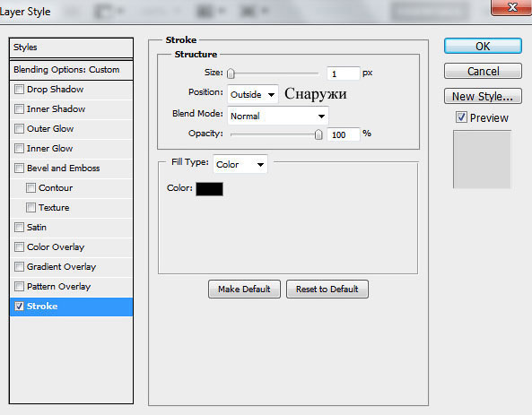This screenshot has width=532, height=415.
Task: Check the Inner Glow box
Action: [20, 149]
